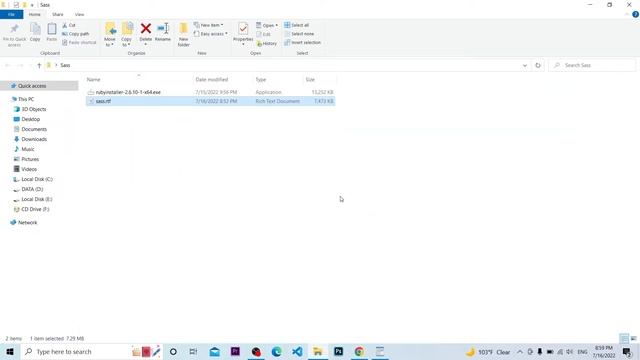Open Local Disk (C:)

[x=36, y=179]
